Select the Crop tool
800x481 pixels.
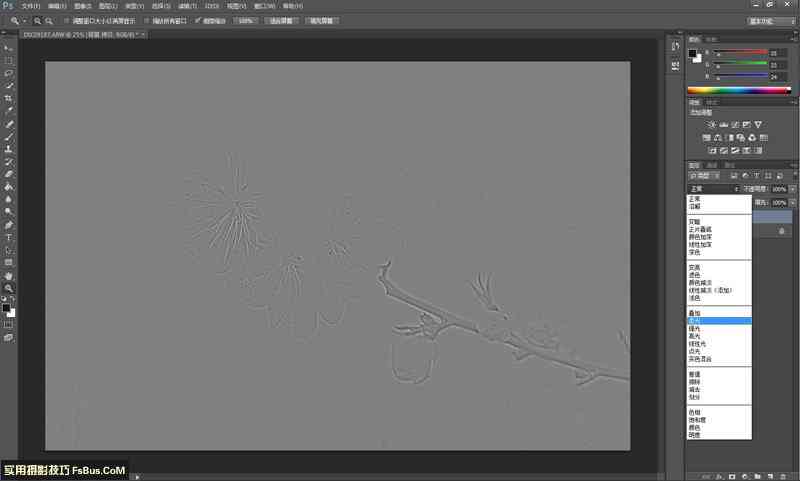[x=9, y=99]
